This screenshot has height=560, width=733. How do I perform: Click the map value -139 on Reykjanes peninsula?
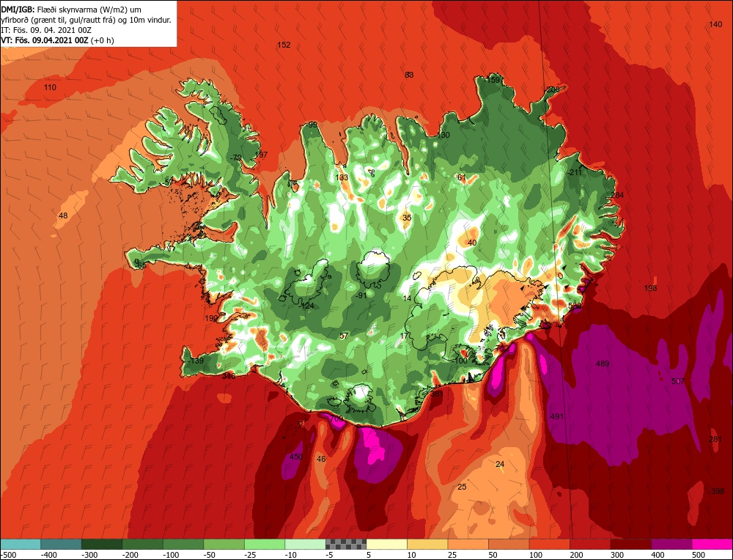(x=196, y=361)
